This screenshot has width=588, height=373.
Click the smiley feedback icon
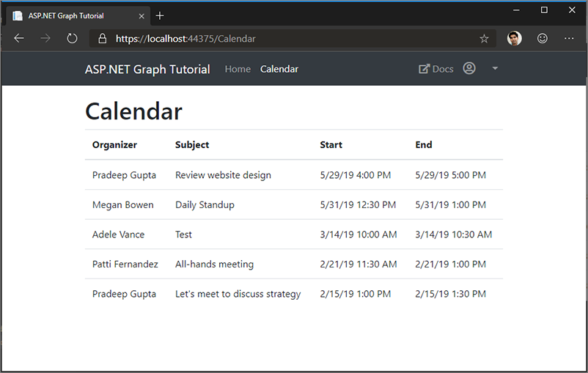tap(543, 38)
